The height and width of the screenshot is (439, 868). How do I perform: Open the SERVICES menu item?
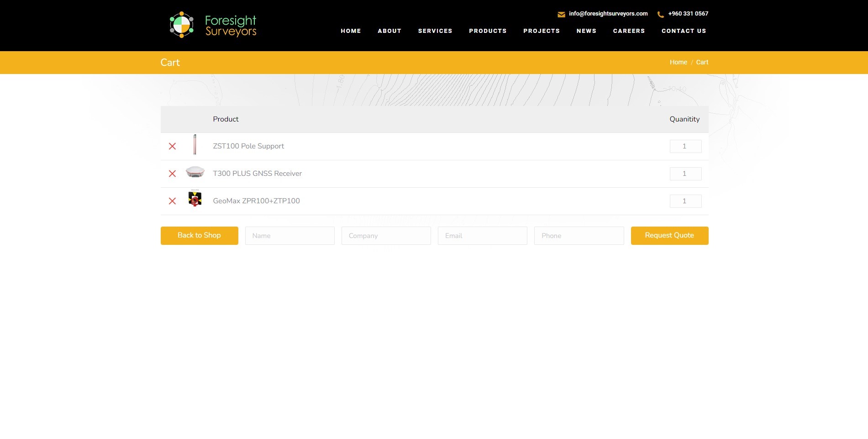tap(435, 31)
